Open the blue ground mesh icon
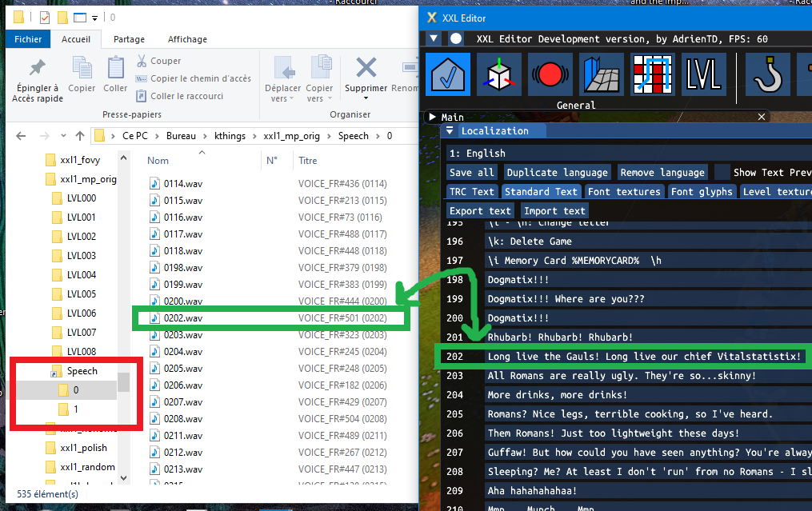Image resolution: width=812 pixels, height=511 pixels. point(602,74)
